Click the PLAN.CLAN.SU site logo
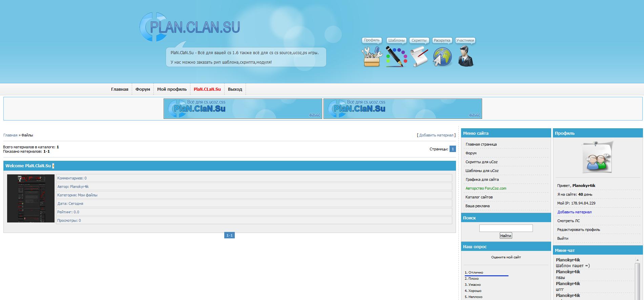Image resolution: width=644 pixels, height=300 pixels. tap(190, 27)
